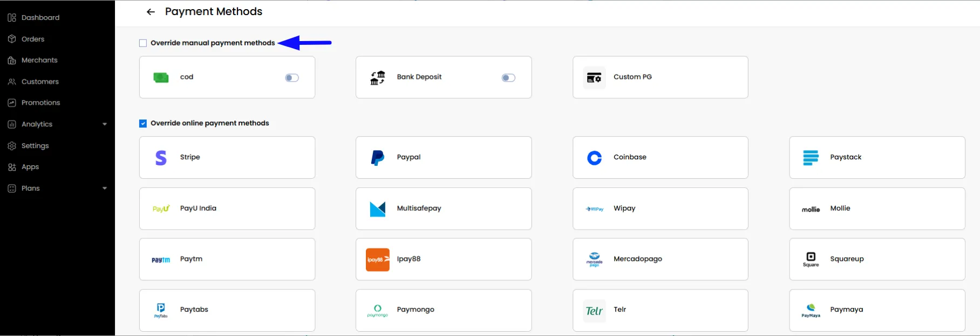Click the Settings gear icon
The width and height of the screenshot is (980, 336).
point(12,146)
